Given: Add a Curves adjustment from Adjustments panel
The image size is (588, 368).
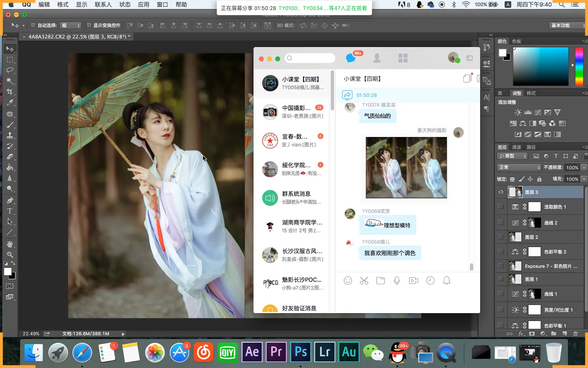Looking at the screenshot, I should [x=538, y=112].
